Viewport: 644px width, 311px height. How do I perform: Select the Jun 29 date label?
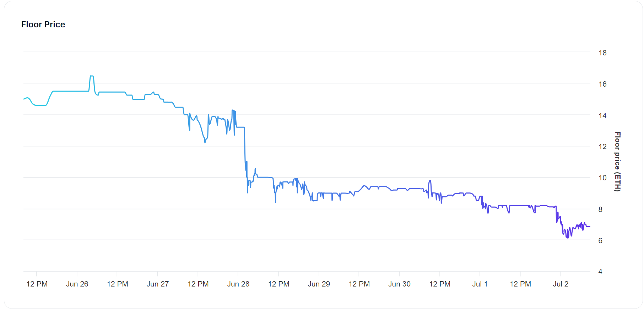pos(319,284)
